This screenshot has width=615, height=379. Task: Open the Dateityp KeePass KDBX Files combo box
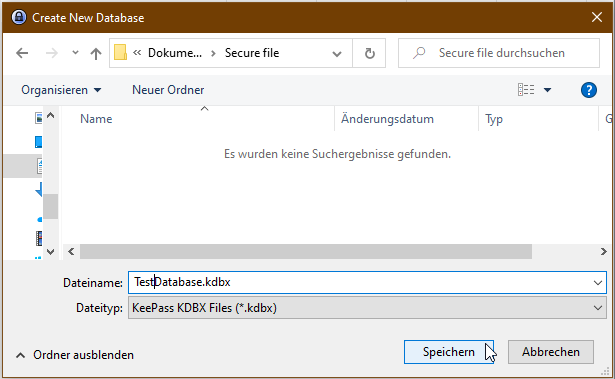[x=367, y=308]
